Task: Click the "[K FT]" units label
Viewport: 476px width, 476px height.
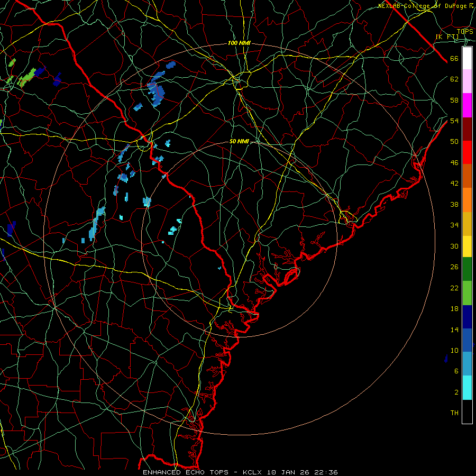Action: pyautogui.click(x=447, y=36)
